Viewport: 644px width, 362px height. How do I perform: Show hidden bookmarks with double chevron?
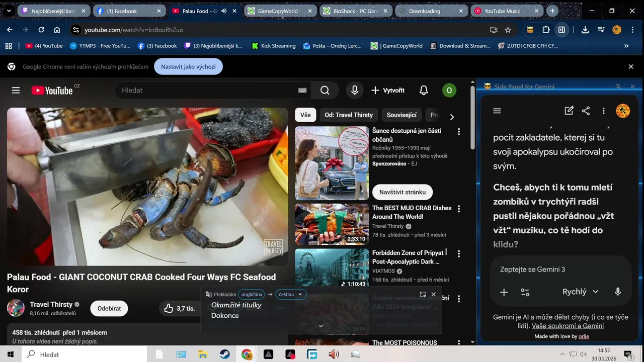(626, 46)
